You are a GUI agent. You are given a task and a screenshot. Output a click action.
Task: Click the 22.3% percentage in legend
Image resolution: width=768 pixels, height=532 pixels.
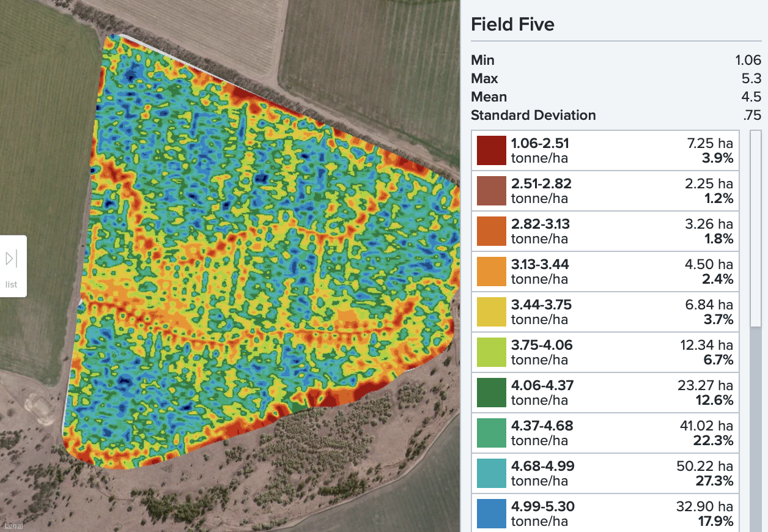pyautogui.click(x=714, y=441)
